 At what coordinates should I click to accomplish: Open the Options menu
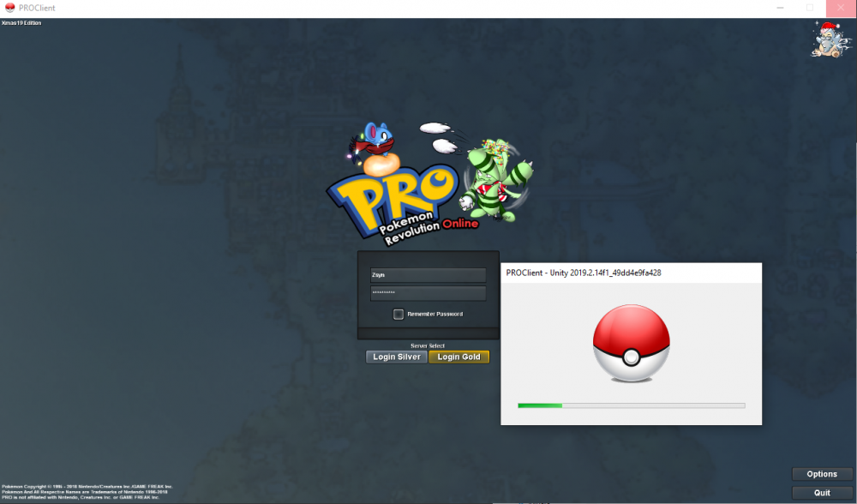pos(821,474)
